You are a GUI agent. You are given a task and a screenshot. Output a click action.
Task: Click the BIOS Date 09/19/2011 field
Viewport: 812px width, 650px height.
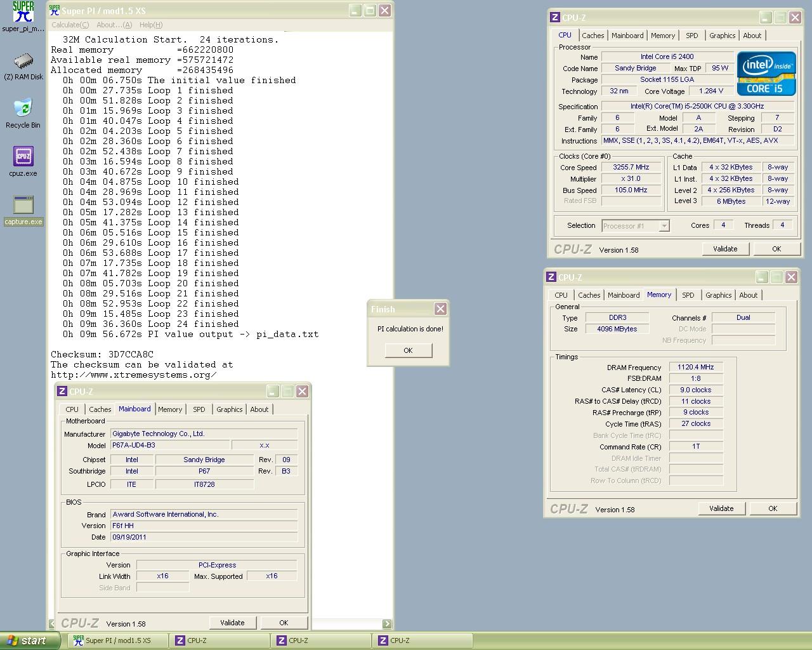(x=204, y=537)
